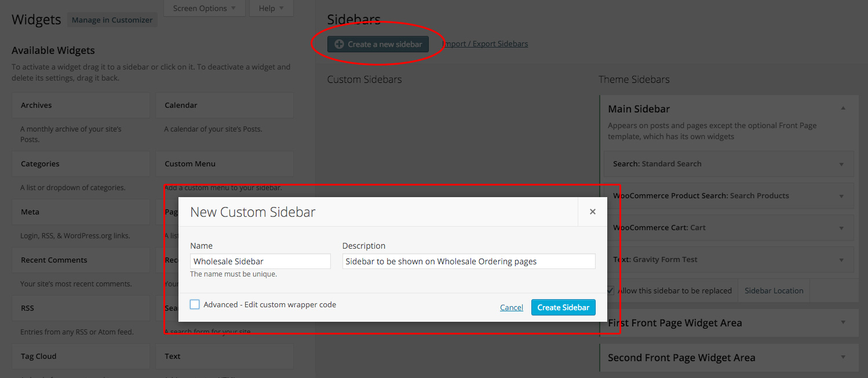The height and width of the screenshot is (378, 868).
Task: Click the sidebar Name input field
Action: [x=260, y=261]
